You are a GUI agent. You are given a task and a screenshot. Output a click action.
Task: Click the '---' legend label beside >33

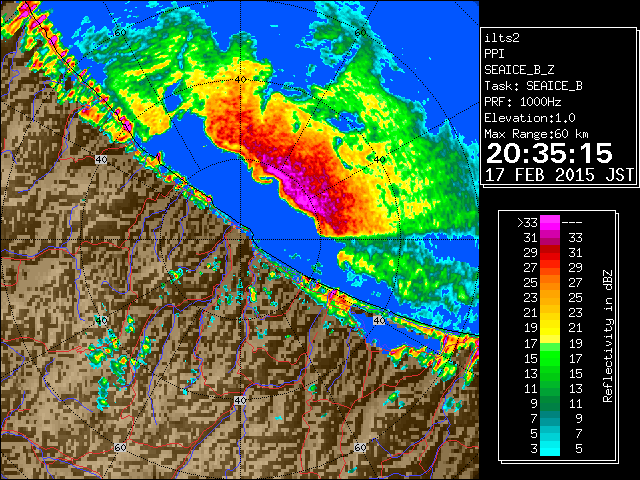tap(572, 223)
